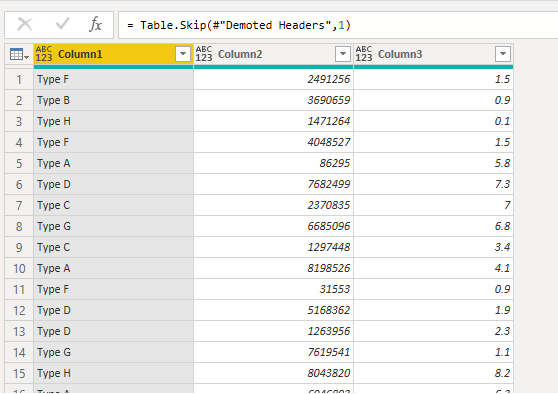Select the cell with value 4048527
This screenshot has width=558, height=394.
click(x=273, y=142)
